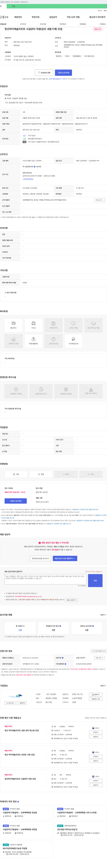Image resolution: width=107 pixels, height=868 pixels.
Task: Click the 서류 selection method box
Action: point(16,474)
